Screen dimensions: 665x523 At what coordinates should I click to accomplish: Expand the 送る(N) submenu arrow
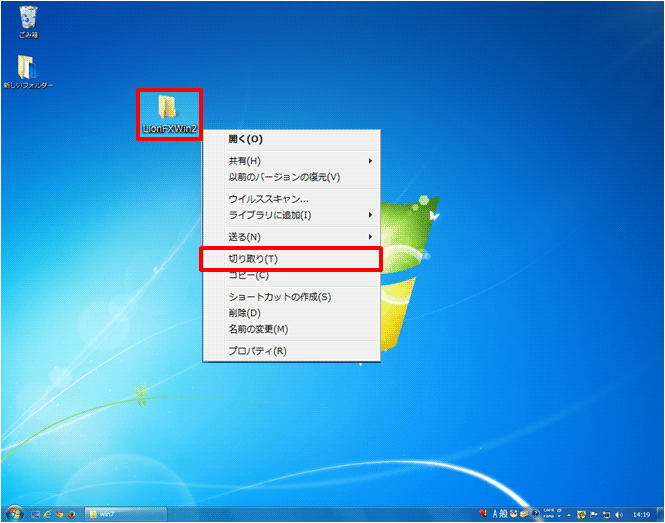pyautogui.click(x=370, y=237)
